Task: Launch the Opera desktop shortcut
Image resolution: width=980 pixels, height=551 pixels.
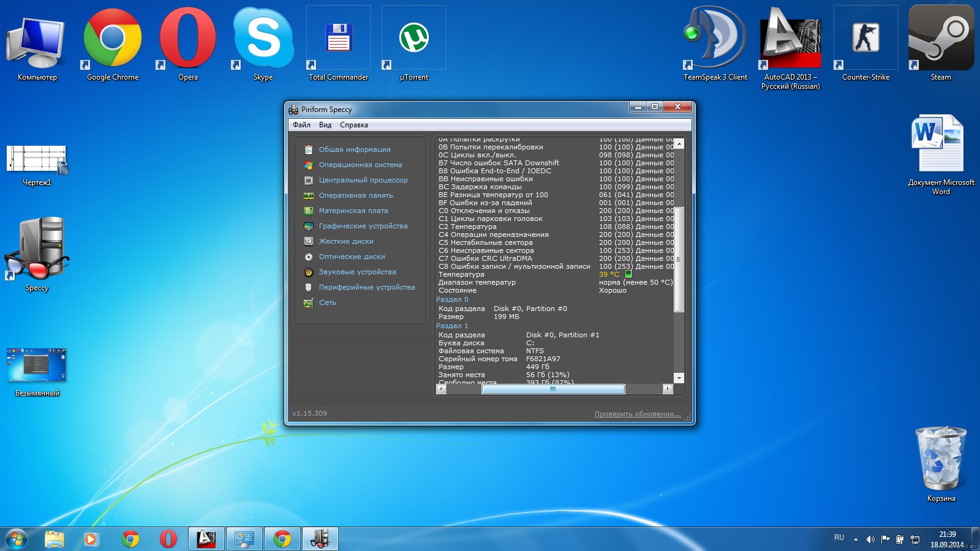Action: click(x=188, y=44)
